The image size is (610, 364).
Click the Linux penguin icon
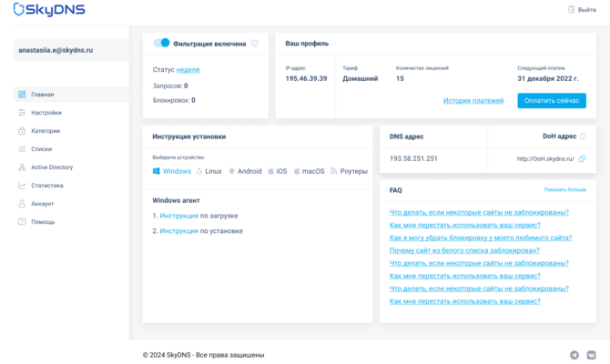tap(199, 171)
